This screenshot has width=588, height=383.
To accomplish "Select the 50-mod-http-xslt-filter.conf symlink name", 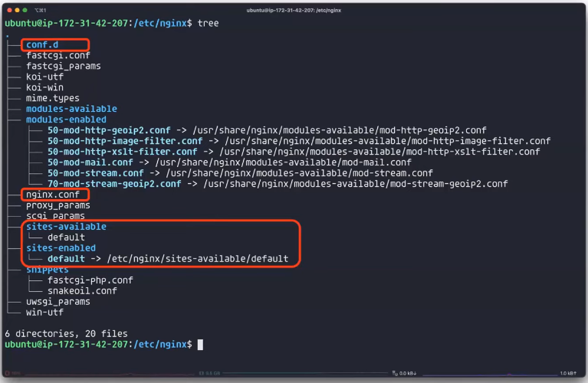I will [122, 152].
